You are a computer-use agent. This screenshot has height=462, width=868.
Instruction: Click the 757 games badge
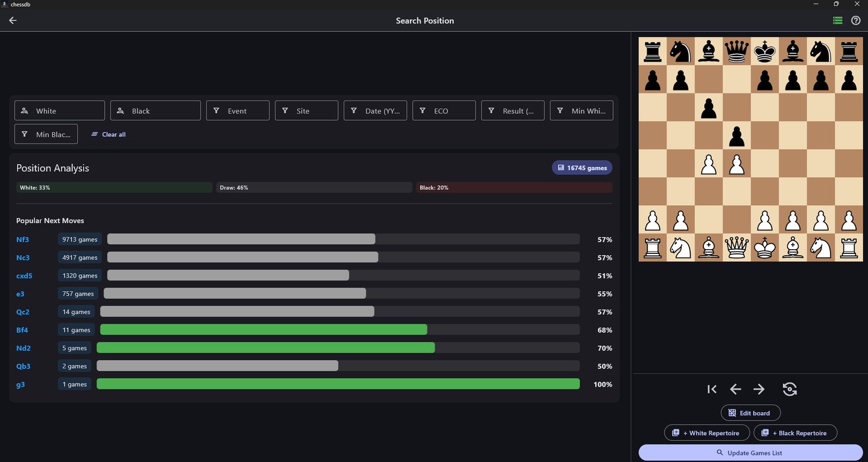pyautogui.click(x=78, y=294)
